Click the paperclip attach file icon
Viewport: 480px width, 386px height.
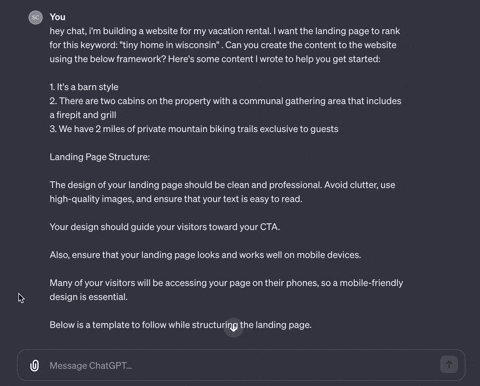pos(34,366)
